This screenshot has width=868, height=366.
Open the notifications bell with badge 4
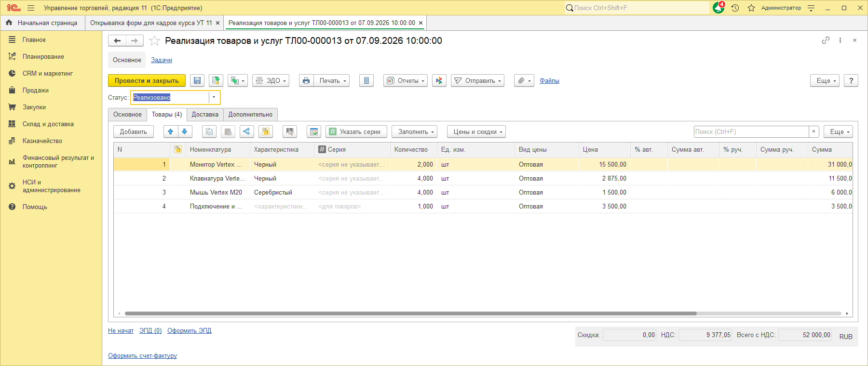[719, 8]
